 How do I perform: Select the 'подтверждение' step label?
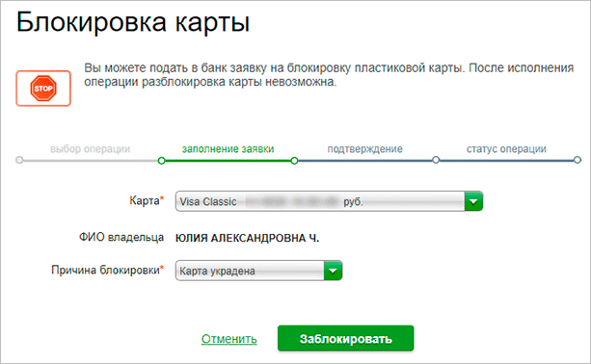point(364,149)
